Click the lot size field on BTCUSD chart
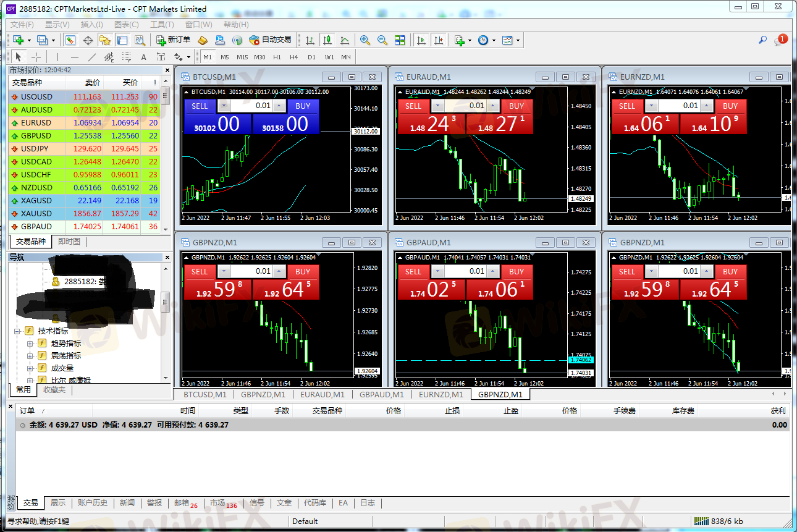This screenshot has width=797, height=532. (251, 106)
